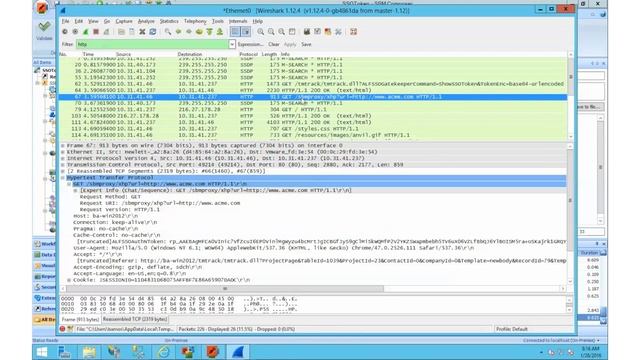Reload this capture file icon
The height and width of the screenshot is (360, 640).
click(x=152, y=32)
